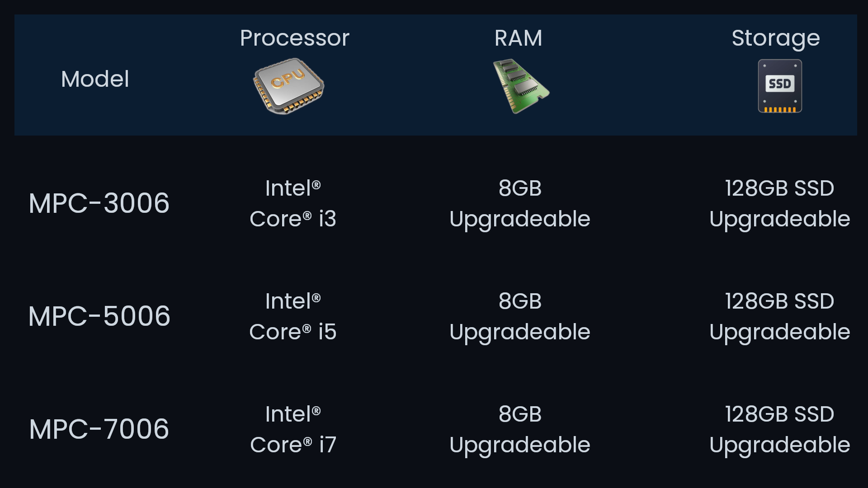Click the green RAM module icon
Image resolution: width=868 pixels, height=488 pixels.
coord(520,86)
